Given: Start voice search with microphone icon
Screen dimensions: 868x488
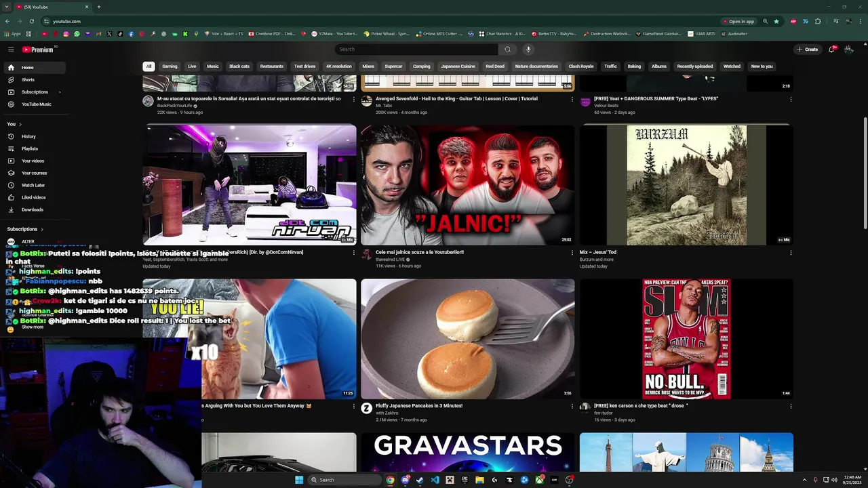Looking at the screenshot, I should tap(528, 49).
